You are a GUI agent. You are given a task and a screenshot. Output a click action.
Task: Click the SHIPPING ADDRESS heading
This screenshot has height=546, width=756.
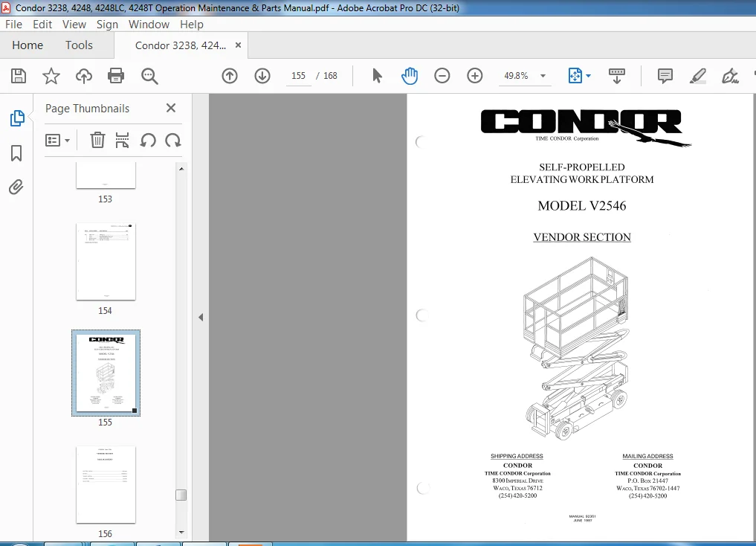click(517, 456)
